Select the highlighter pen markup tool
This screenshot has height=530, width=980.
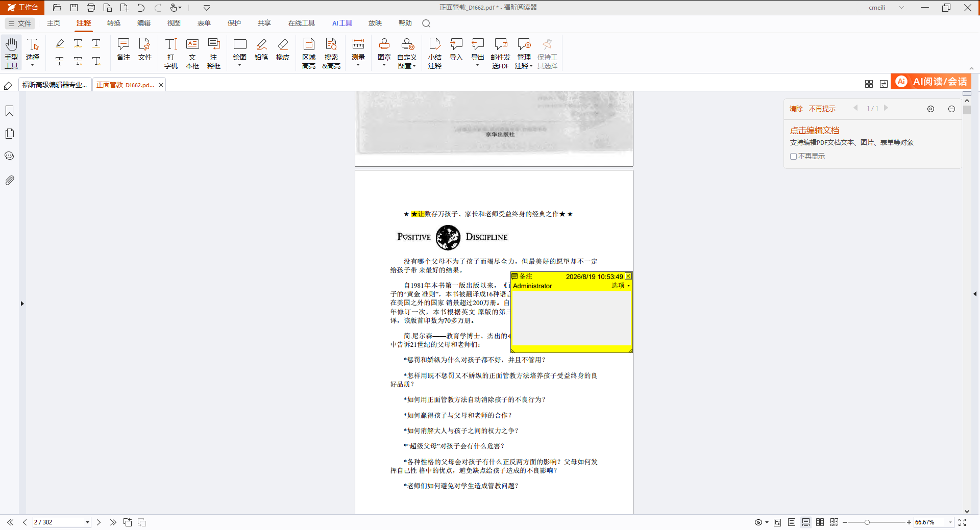60,43
